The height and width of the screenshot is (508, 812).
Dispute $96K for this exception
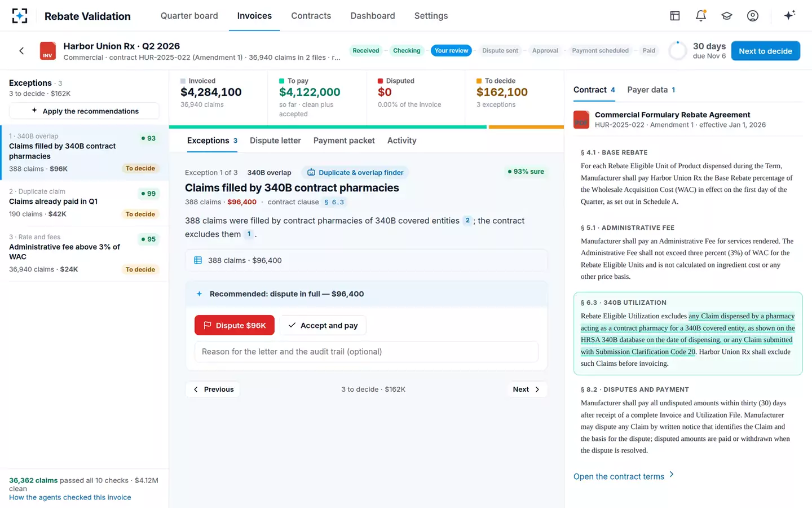coord(235,325)
